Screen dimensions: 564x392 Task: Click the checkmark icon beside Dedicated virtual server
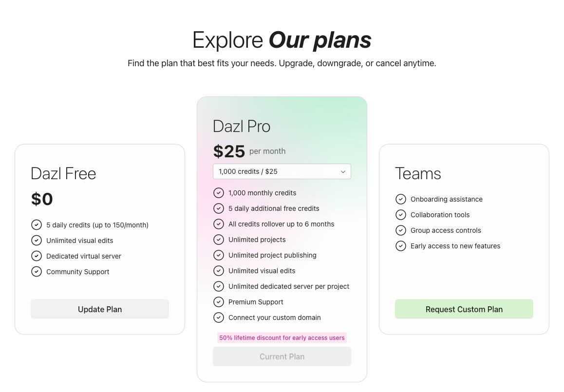[x=37, y=256]
